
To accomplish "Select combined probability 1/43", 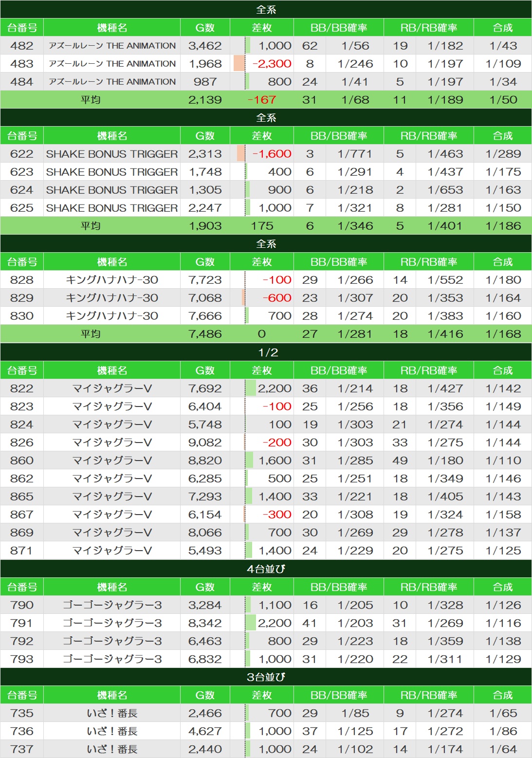I will pos(503,46).
